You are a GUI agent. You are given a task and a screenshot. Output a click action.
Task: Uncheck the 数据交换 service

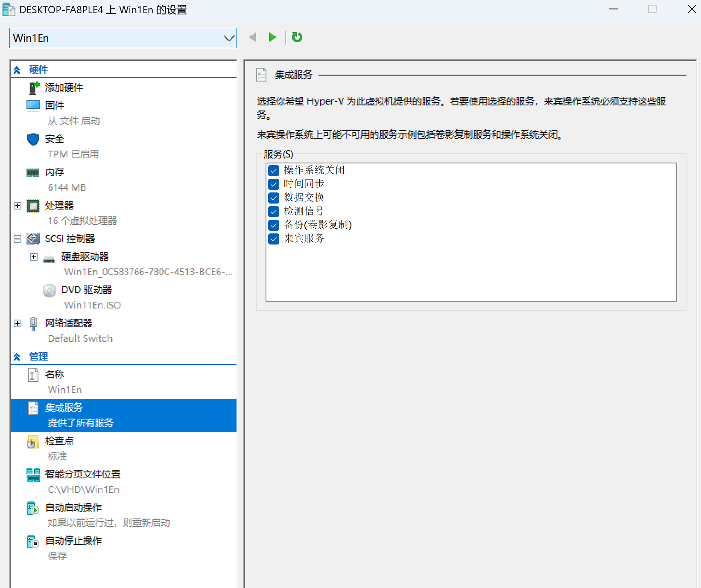pos(274,198)
